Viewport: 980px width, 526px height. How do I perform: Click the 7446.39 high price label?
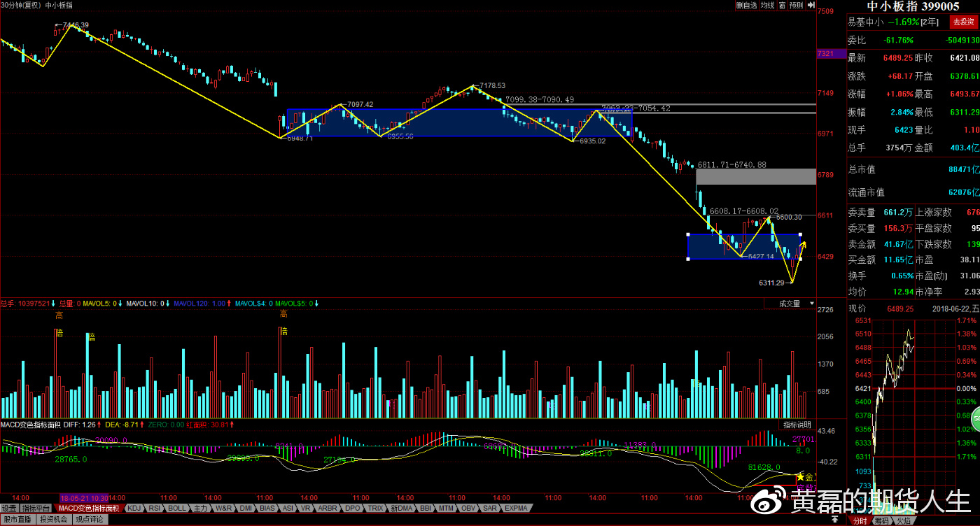[x=75, y=25]
